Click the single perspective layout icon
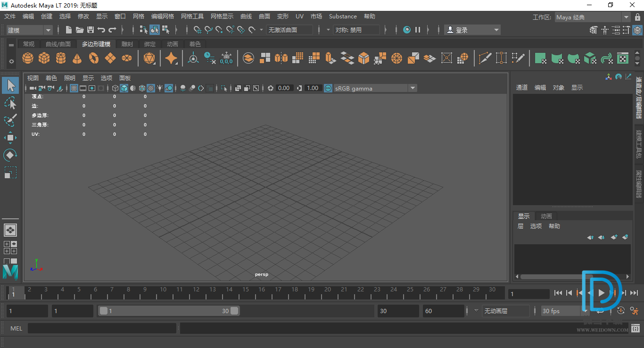The height and width of the screenshot is (348, 644). 10,230
